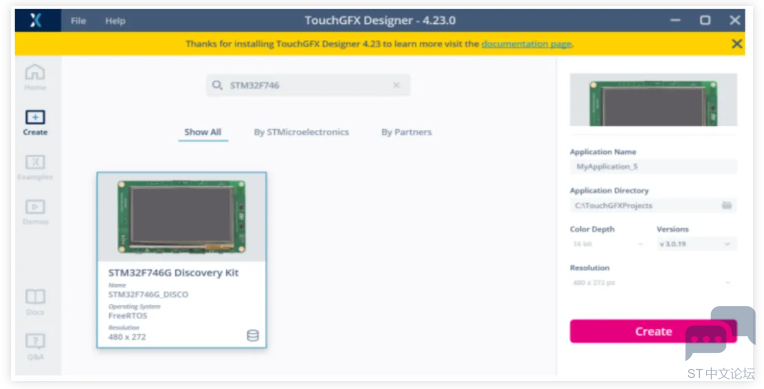Open the documentation page link

pyautogui.click(x=527, y=44)
